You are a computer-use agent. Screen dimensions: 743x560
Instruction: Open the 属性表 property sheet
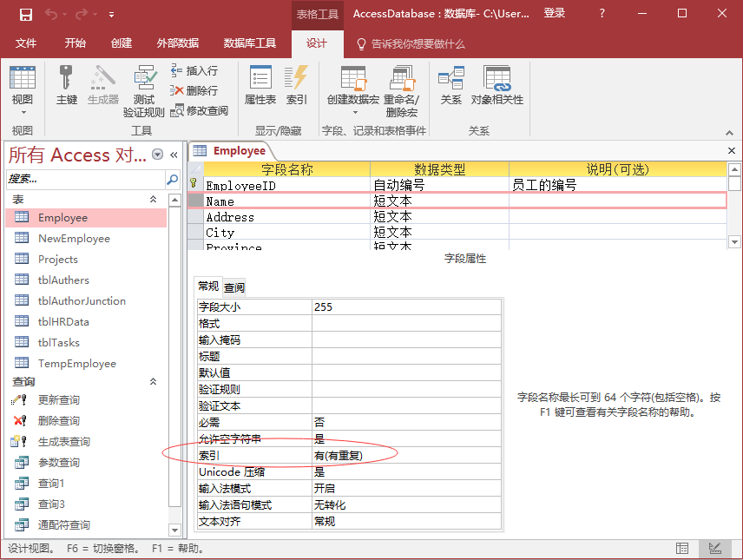tap(260, 85)
